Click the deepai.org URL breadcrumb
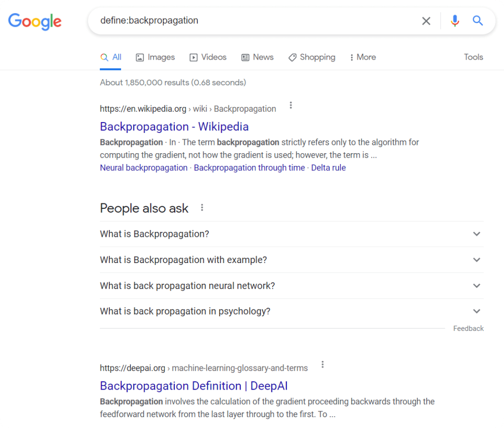 204,368
